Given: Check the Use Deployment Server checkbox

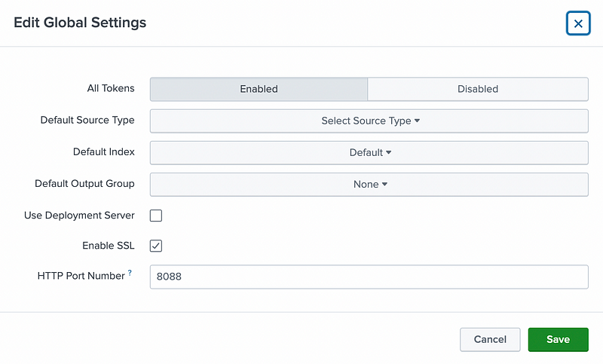Looking at the screenshot, I should (x=156, y=216).
